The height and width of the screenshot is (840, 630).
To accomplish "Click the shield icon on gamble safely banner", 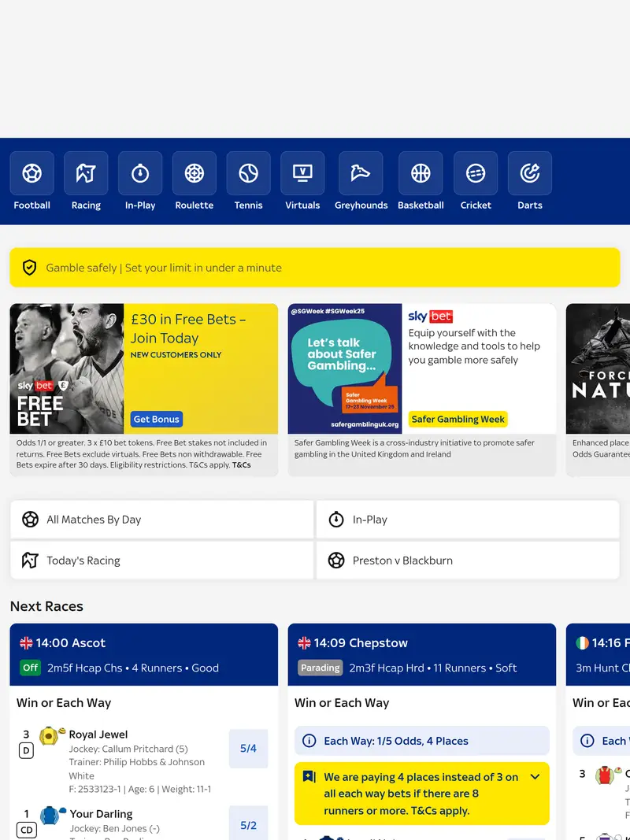I will (x=29, y=268).
